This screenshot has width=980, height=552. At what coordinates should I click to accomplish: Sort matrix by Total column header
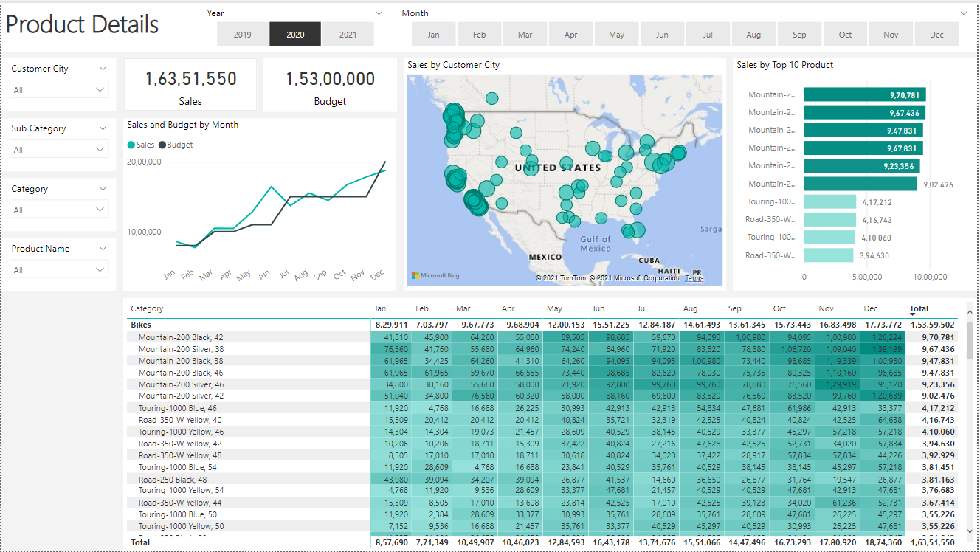(919, 308)
